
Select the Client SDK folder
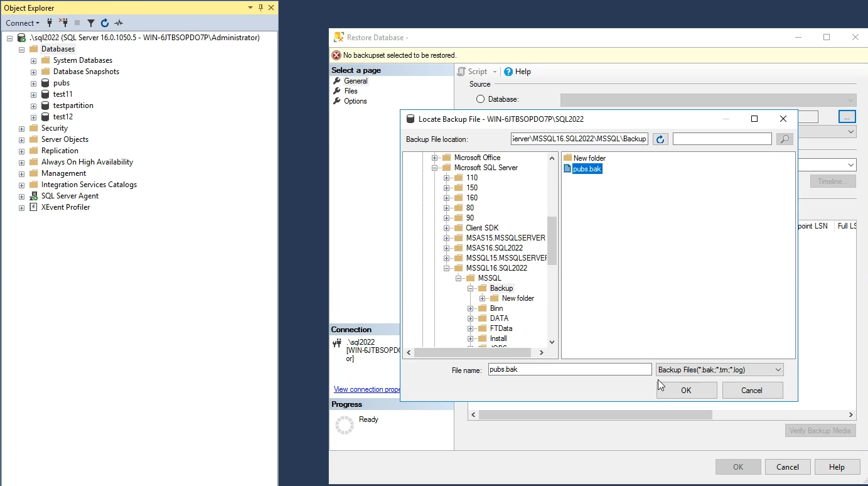click(x=482, y=228)
